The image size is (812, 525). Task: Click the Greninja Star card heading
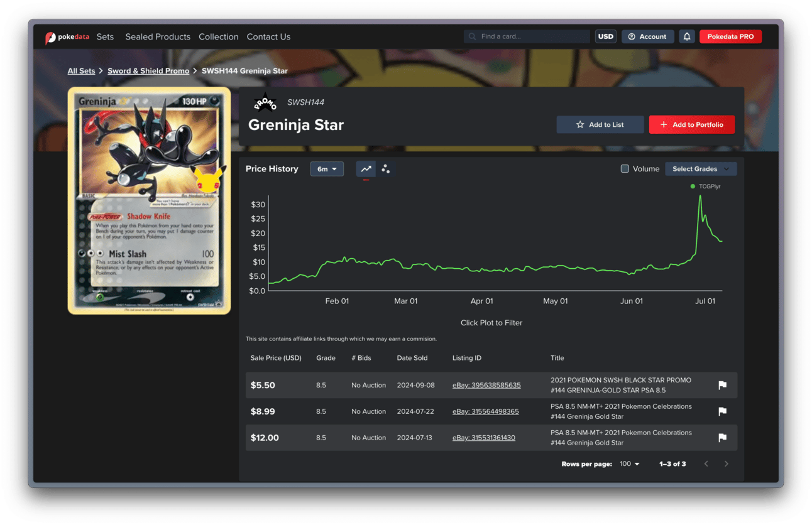tap(296, 125)
